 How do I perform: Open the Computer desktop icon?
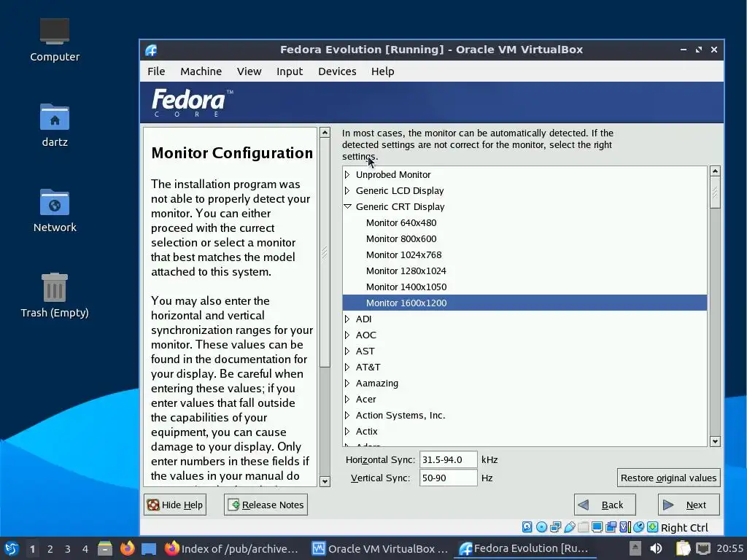pyautogui.click(x=54, y=32)
